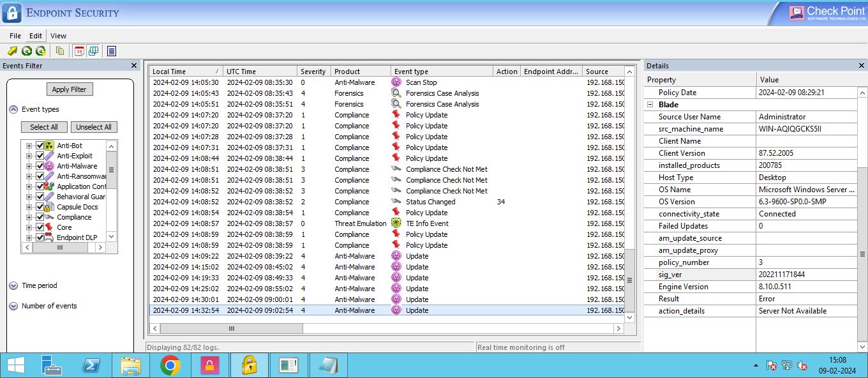Screen dimensions: 868x378
Task: Click the yellow arrow toolbar icon
Action: 12,51
